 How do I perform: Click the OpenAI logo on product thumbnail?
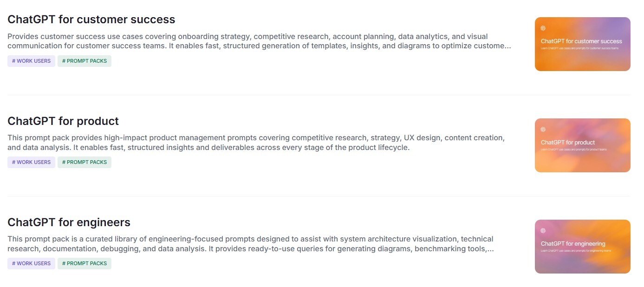coord(543,130)
